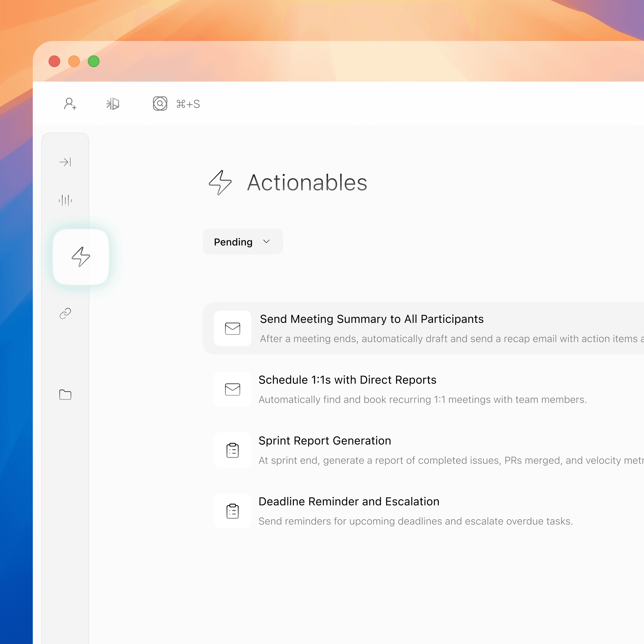Click the mirror-flip icon in top toolbar

[113, 104]
